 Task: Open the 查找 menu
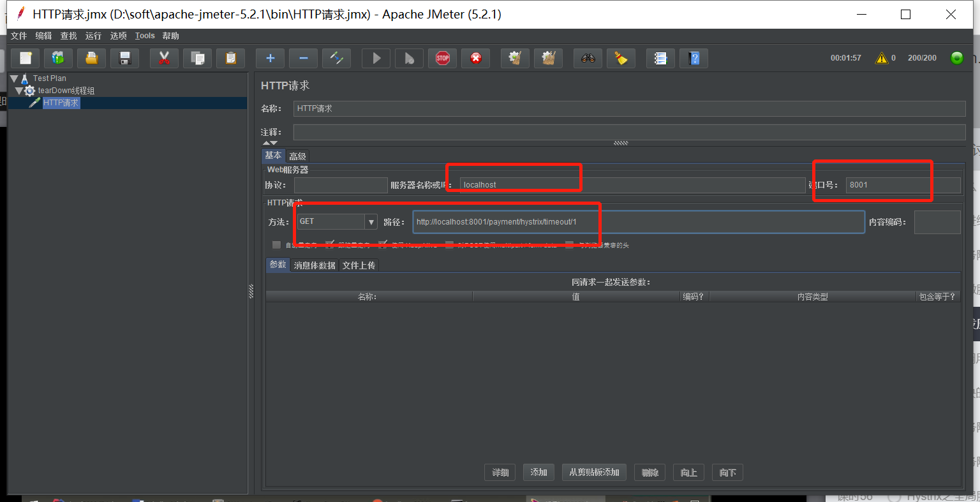(x=69, y=36)
